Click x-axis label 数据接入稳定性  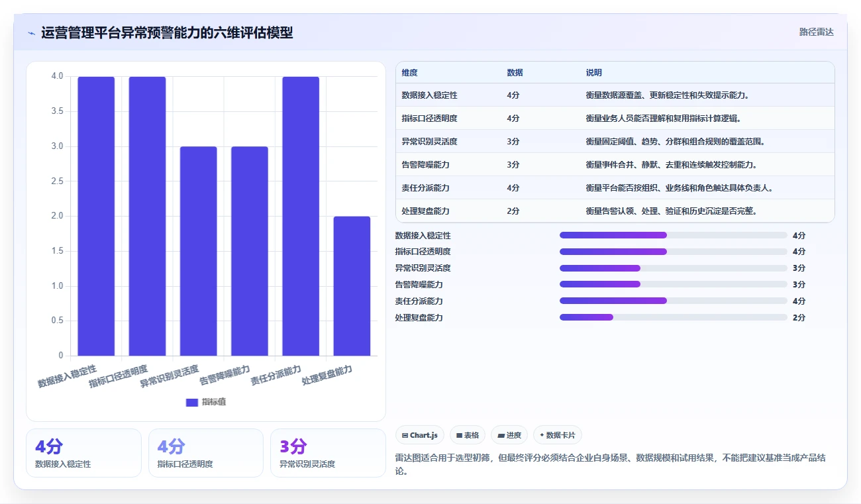[x=68, y=376]
